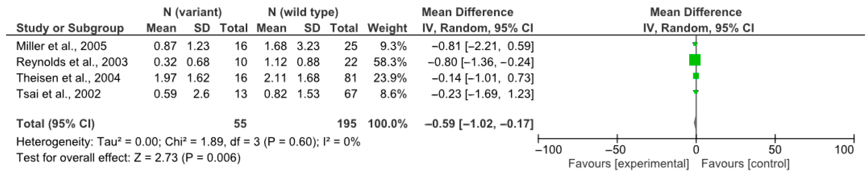The image size is (868, 174).
Task: Click the pooled total diamond on the plot
Action: 695,123
